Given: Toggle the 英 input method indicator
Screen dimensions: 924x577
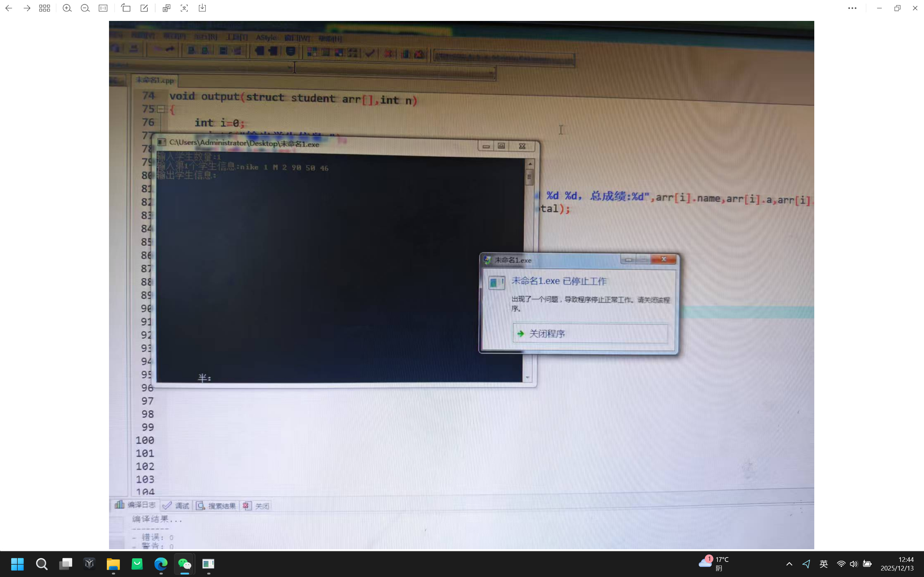Looking at the screenshot, I should (824, 564).
